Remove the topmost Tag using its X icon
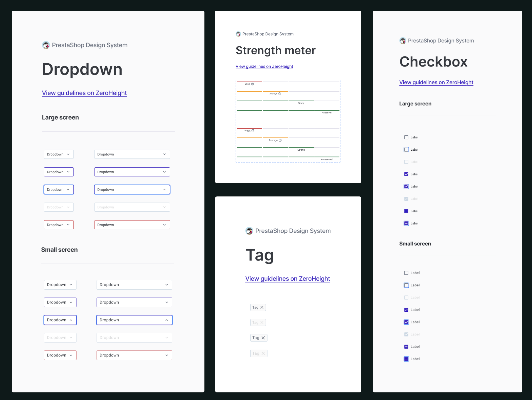 coord(262,307)
